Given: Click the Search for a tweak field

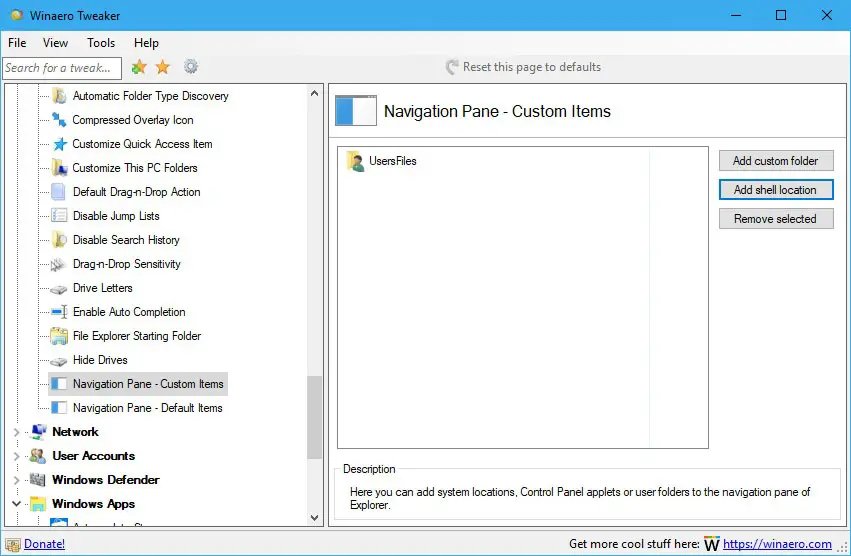Looking at the screenshot, I should (62, 68).
